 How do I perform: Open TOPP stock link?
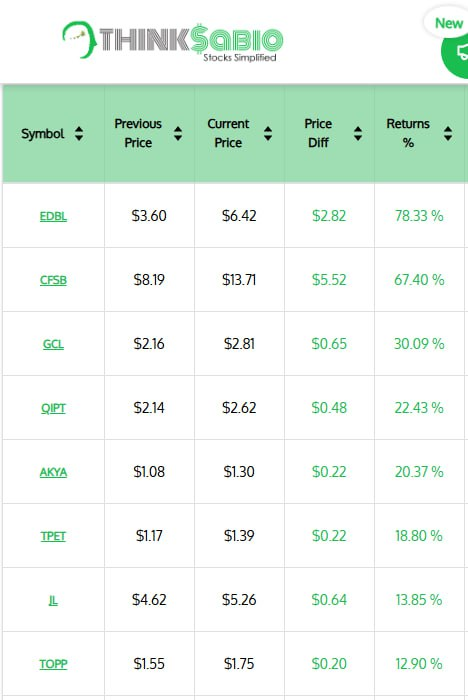pyautogui.click(x=53, y=664)
